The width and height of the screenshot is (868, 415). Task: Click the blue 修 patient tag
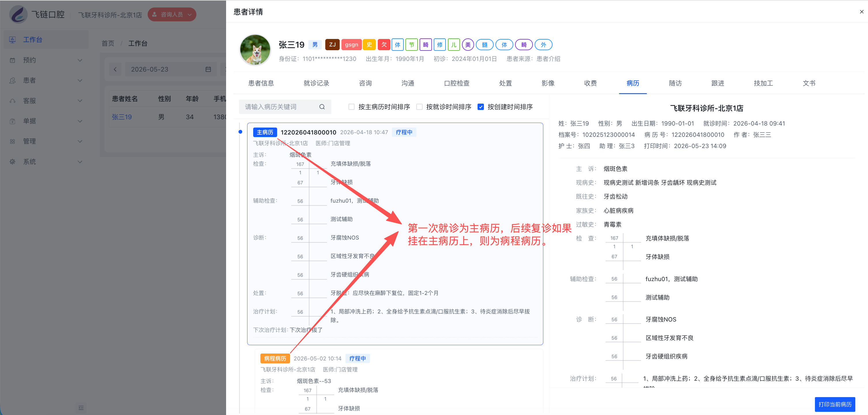click(x=440, y=44)
